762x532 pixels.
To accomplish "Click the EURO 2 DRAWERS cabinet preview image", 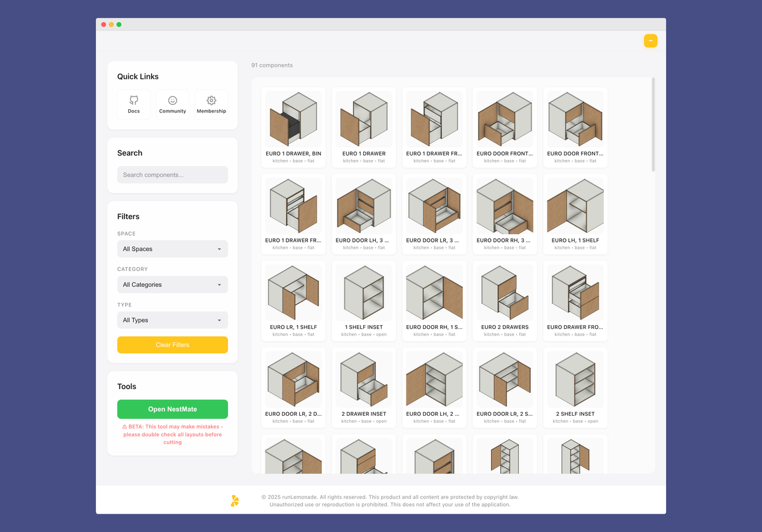I will click(504, 291).
